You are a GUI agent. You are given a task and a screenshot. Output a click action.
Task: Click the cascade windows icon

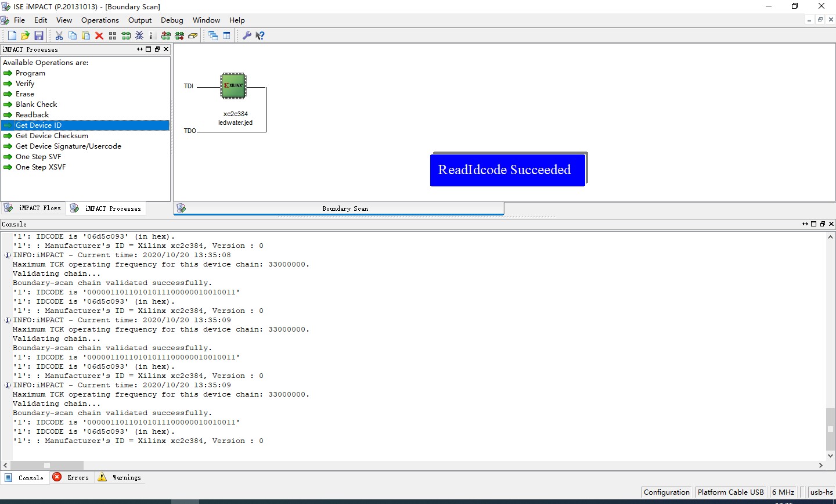click(x=213, y=35)
